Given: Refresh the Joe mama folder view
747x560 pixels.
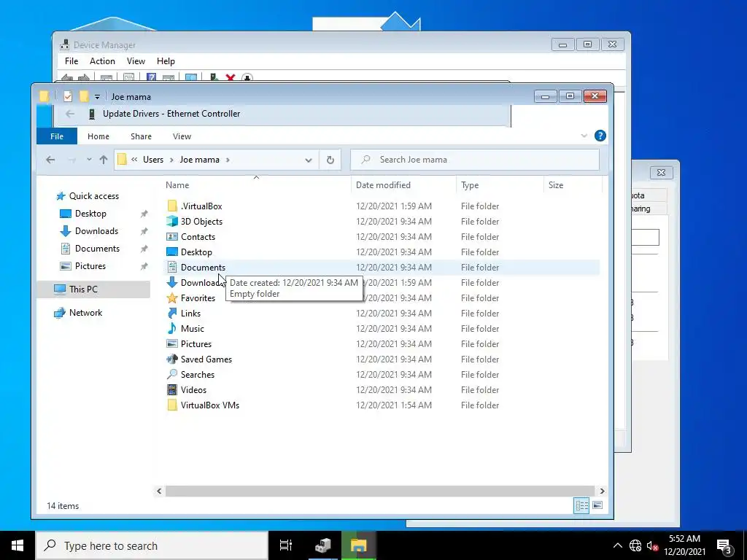Looking at the screenshot, I should coord(330,160).
